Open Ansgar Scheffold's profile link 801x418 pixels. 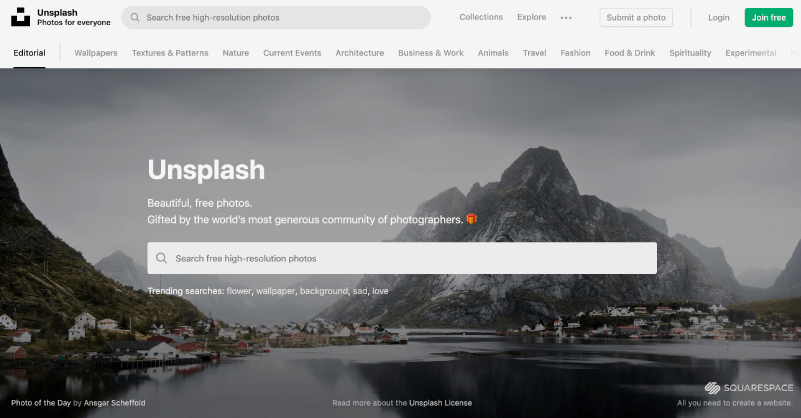tap(114, 403)
